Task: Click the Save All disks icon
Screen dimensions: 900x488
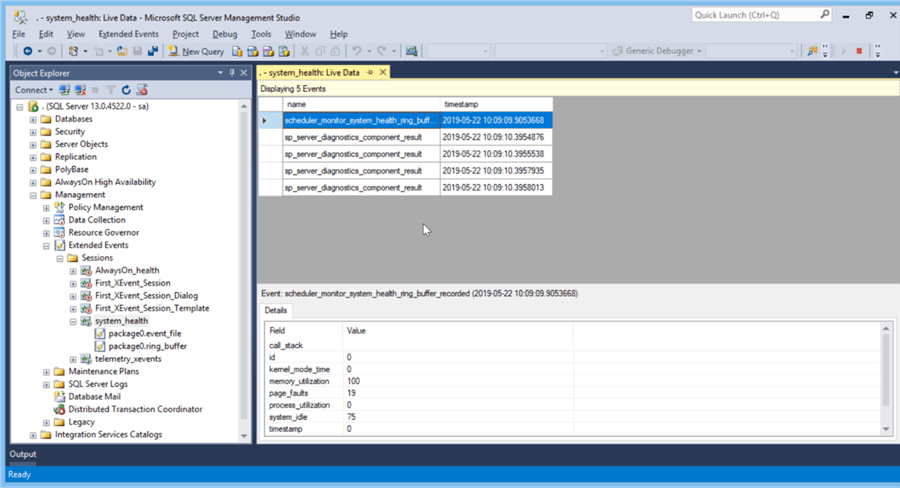Action: [x=153, y=51]
